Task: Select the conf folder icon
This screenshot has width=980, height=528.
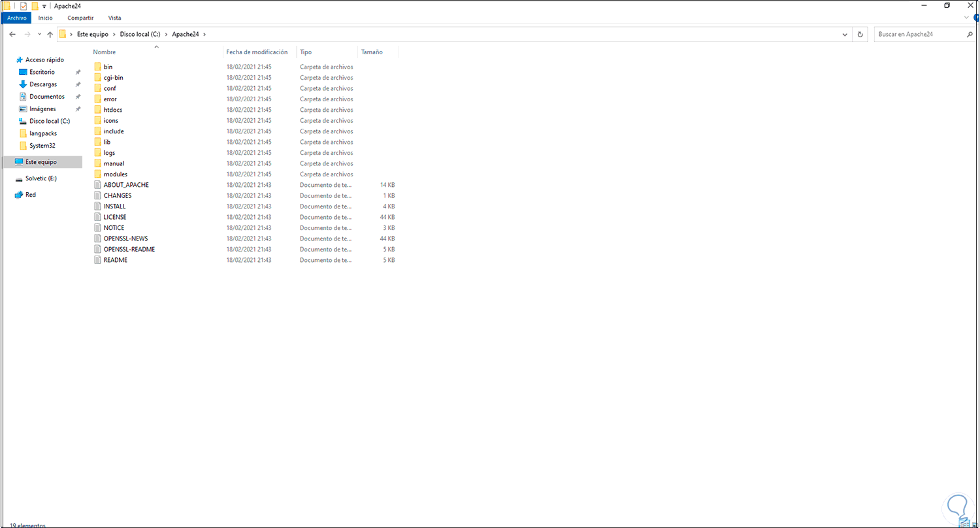Action: 98,88
